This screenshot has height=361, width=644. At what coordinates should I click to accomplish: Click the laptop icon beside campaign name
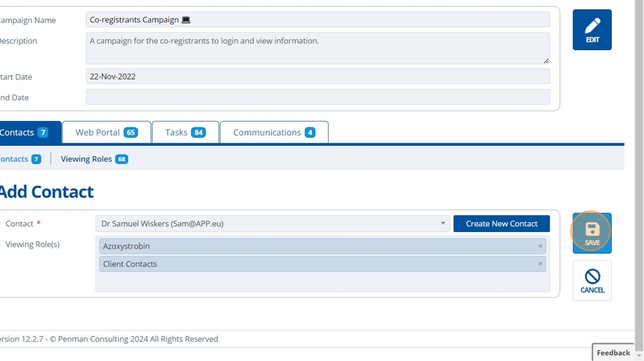(186, 20)
